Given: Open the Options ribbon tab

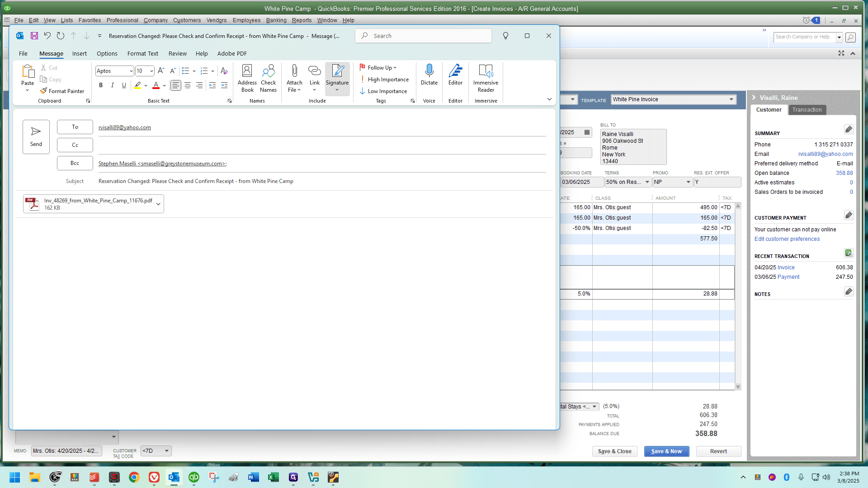Looking at the screenshot, I should (107, 54).
